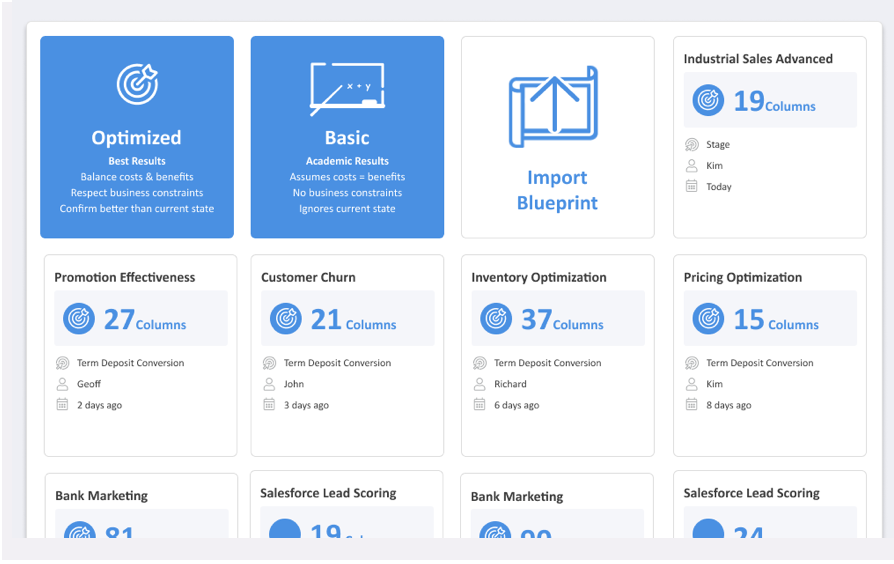Click the whiteboard icon on the Basic card
The width and height of the screenshot is (894, 564).
347,88
